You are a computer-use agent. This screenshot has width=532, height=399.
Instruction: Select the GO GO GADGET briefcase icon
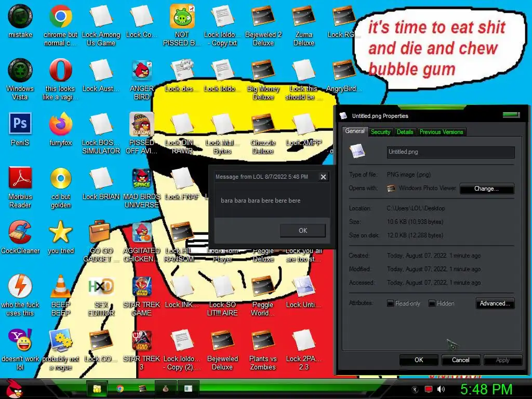tap(100, 232)
